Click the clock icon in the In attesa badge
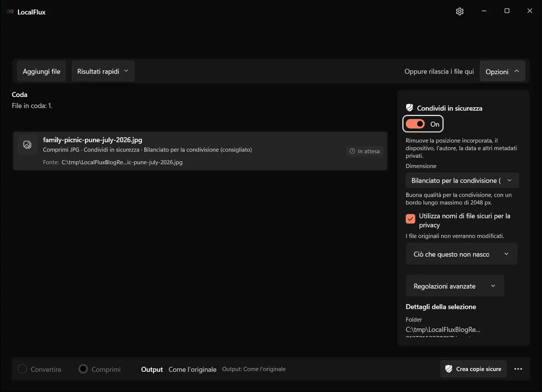Viewport: 542px width, 392px height. tap(353, 151)
